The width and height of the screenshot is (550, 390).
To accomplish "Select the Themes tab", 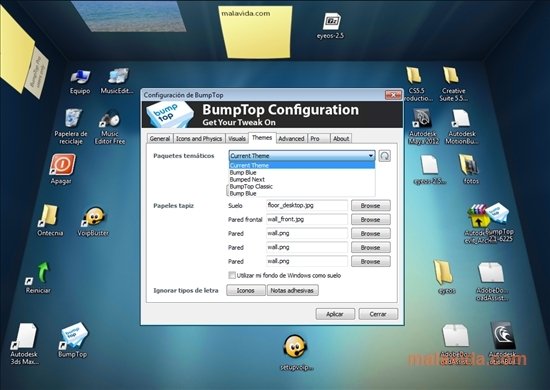I will click(262, 137).
